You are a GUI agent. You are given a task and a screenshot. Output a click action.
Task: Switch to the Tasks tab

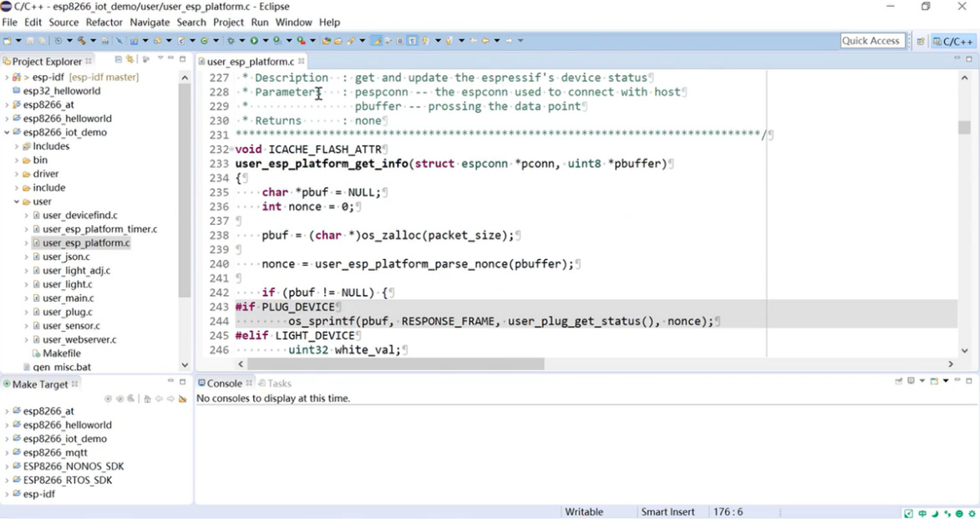[x=278, y=384]
